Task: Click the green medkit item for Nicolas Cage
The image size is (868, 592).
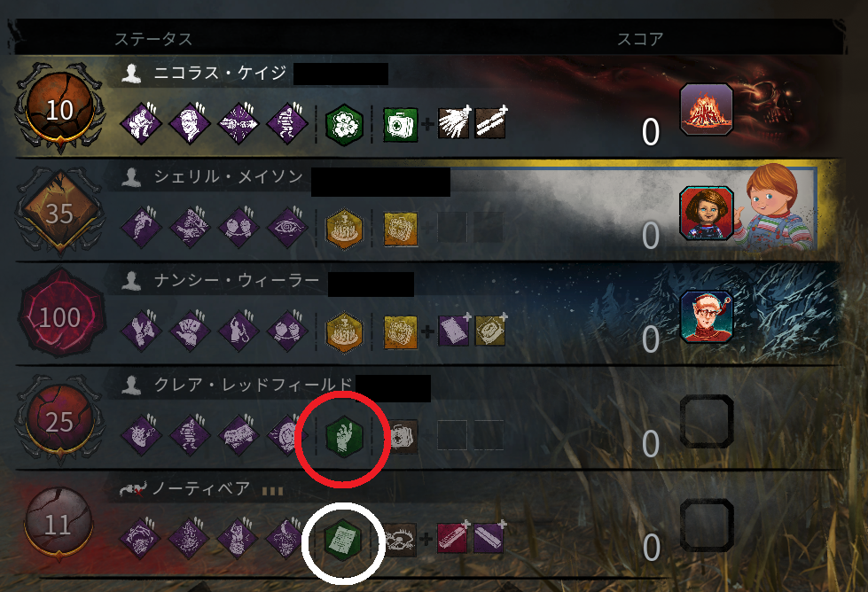Action: pyautogui.click(x=400, y=124)
